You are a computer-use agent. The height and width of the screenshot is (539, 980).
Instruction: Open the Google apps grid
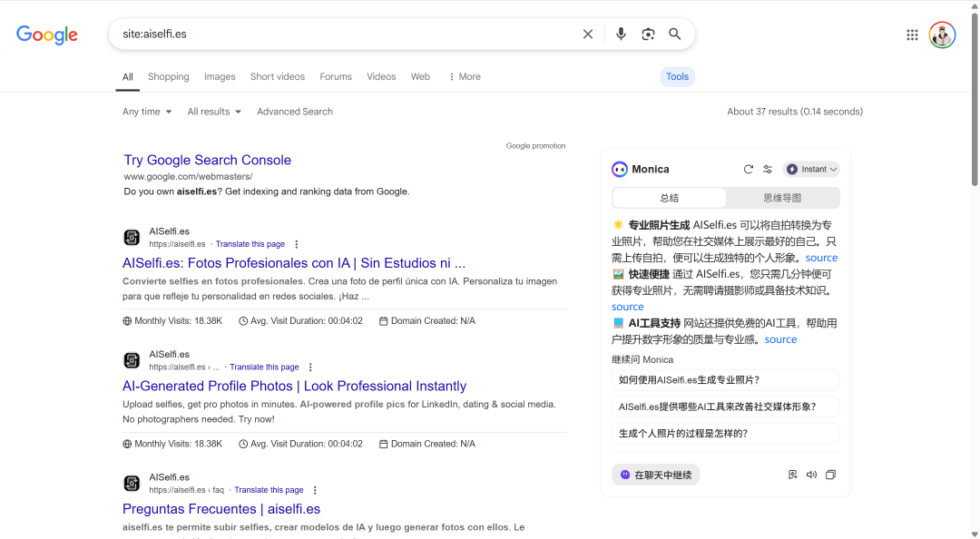coord(912,35)
